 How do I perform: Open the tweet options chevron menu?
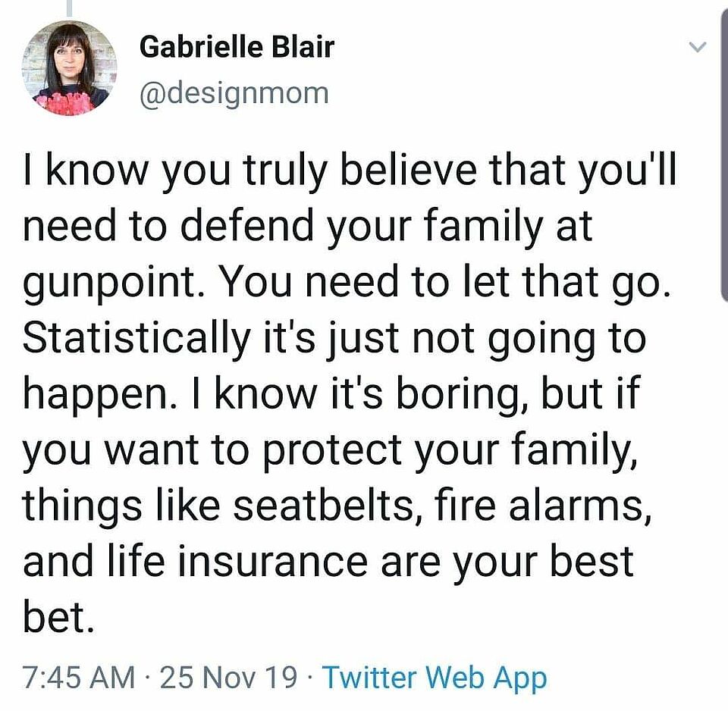click(x=696, y=47)
